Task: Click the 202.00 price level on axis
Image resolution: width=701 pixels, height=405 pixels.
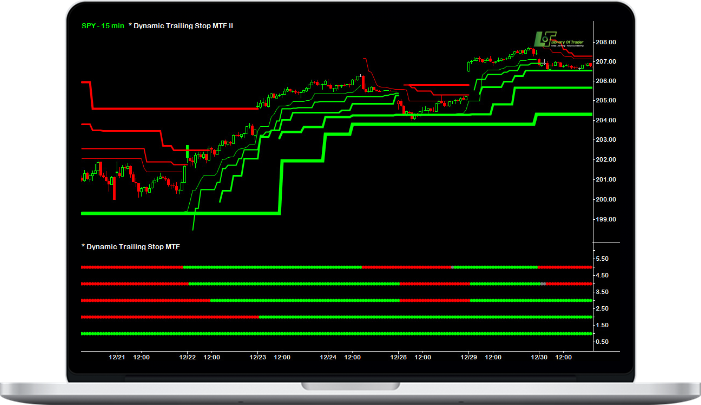Action: tap(606, 159)
